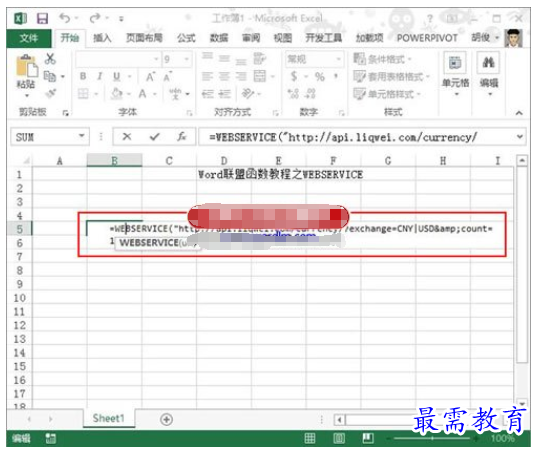Viewport: 535px width, 451px height.
Task: Click the formula bar input
Action: click(x=357, y=137)
